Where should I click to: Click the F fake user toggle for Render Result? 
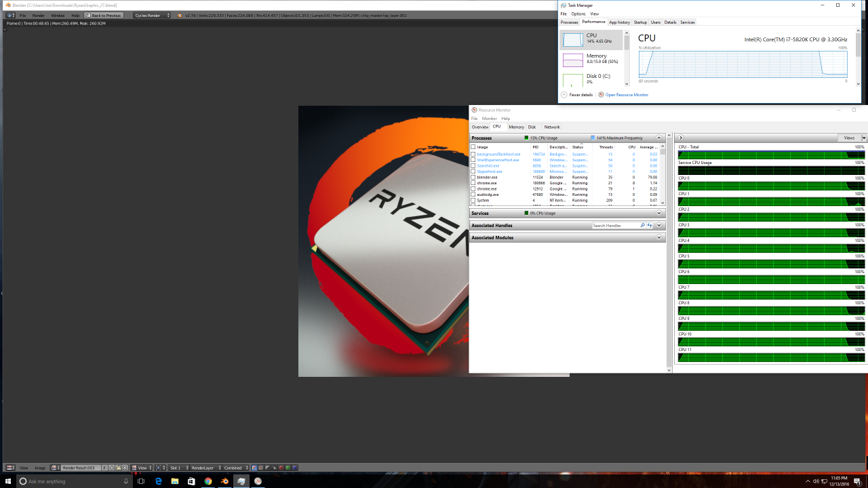click(x=104, y=468)
